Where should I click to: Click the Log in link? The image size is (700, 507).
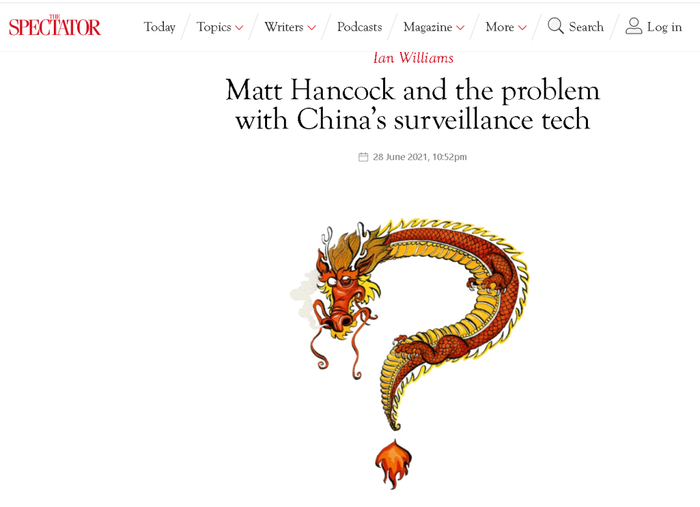(664, 27)
